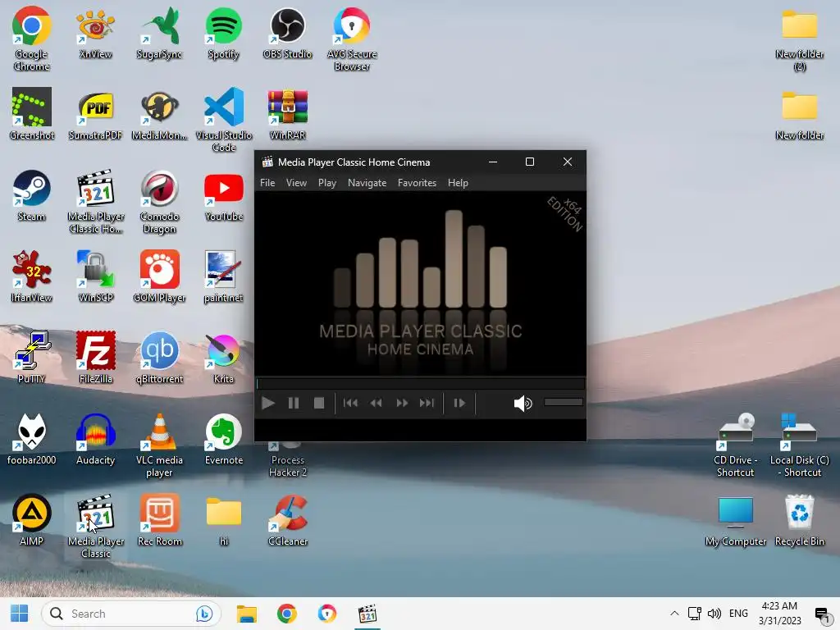The image size is (840, 630).
Task: Click the Play button in Media Player Classic
Action: pyautogui.click(x=268, y=403)
